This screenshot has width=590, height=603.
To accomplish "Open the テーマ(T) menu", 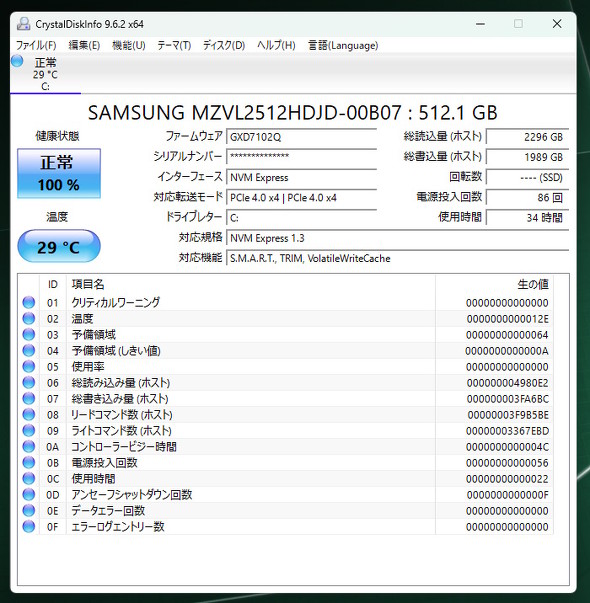I will 174,45.
